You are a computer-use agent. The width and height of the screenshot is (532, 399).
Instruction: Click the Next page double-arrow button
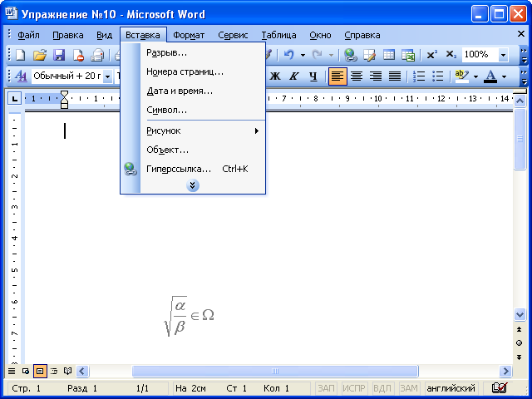[x=519, y=357]
